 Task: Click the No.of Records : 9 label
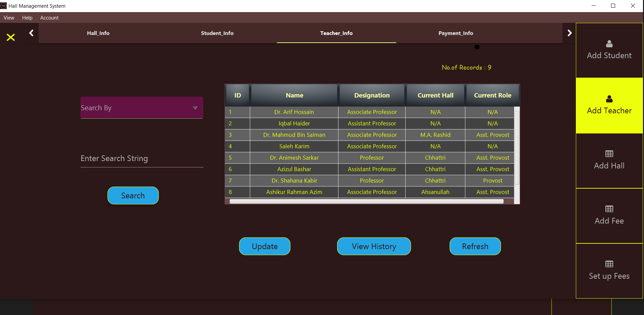click(x=466, y=68)
